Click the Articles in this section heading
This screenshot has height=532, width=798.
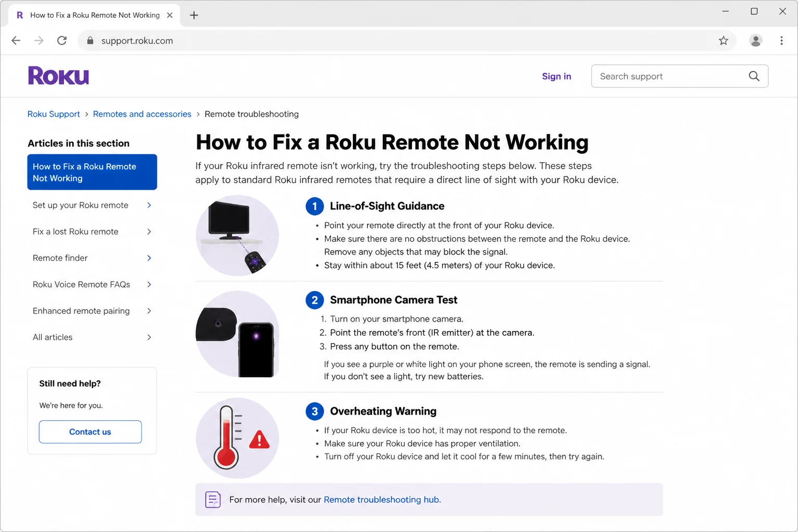78,143
